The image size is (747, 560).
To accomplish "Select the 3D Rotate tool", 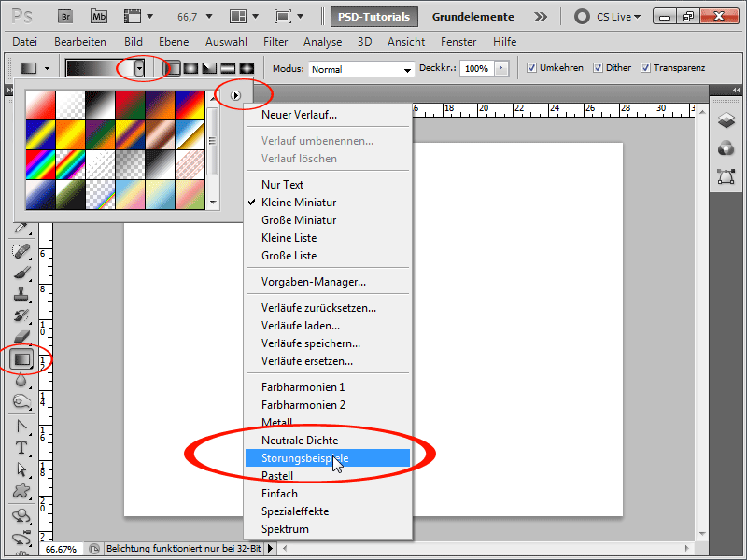I will tap(21, 516).
